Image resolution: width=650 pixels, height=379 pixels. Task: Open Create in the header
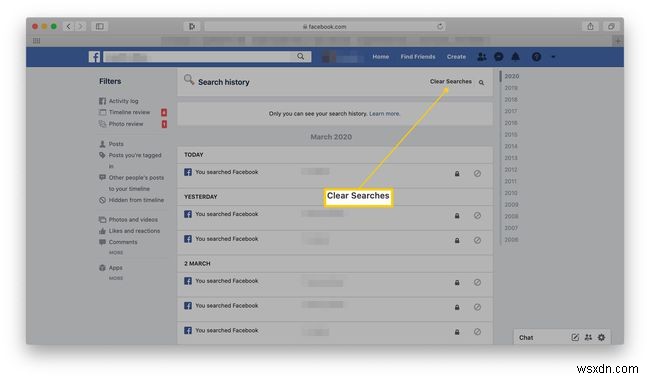point(456,57)
